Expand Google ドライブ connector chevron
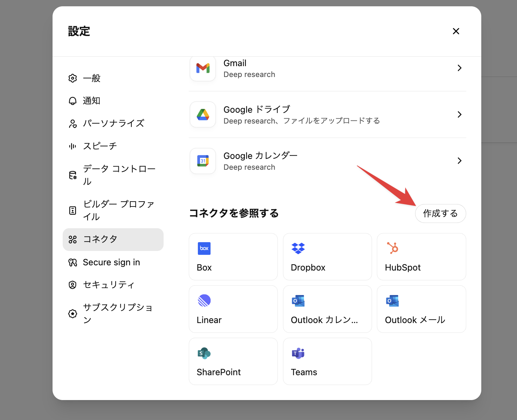The width and height of the screenshot is (517, 420). [460, 114]
